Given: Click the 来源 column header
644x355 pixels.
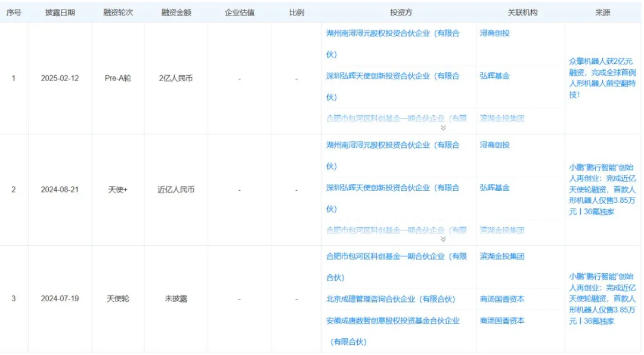Looking at the screenshot, I should pos(602,13).
